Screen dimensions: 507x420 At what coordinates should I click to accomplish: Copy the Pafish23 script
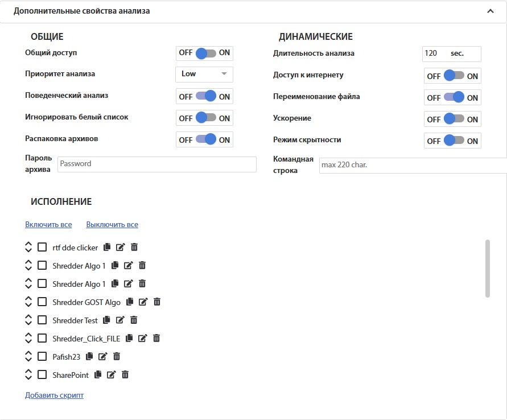(x=89, y=357)
